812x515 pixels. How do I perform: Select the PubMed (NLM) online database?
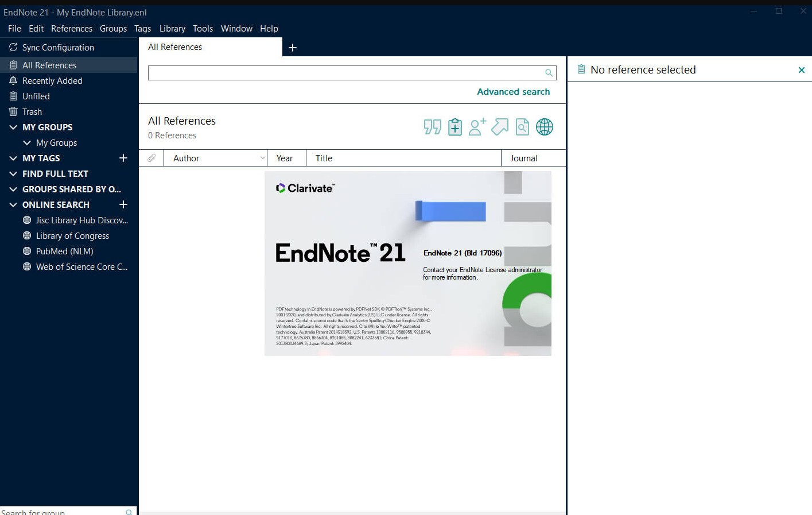click(x=64, y=251)
